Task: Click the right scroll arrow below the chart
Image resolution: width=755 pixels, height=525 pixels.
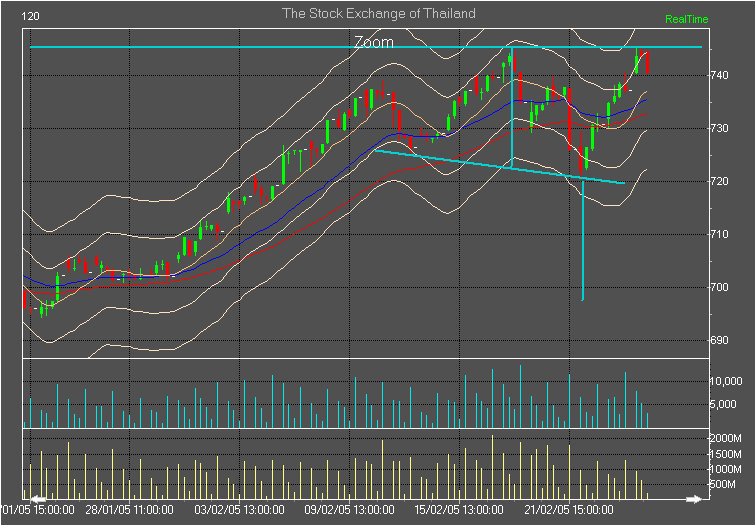Action: pyautogui.click(x=694, y=499)
